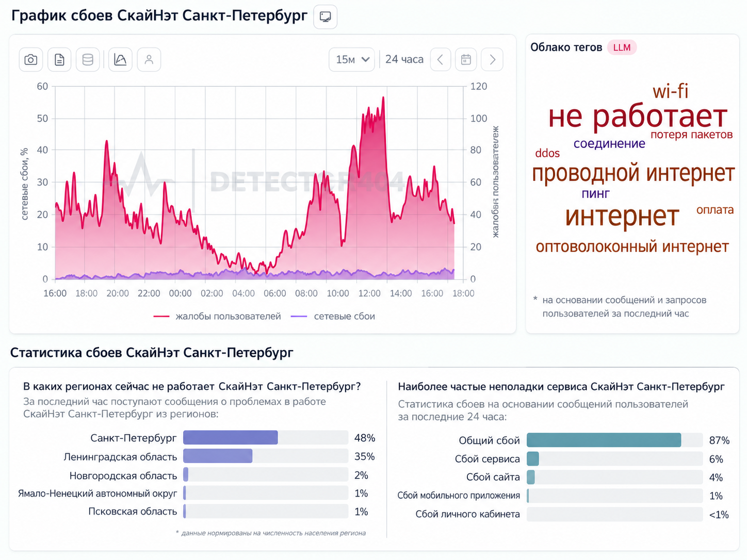
Task: Click the 00:00 label on the time axis
Action: 181,293
